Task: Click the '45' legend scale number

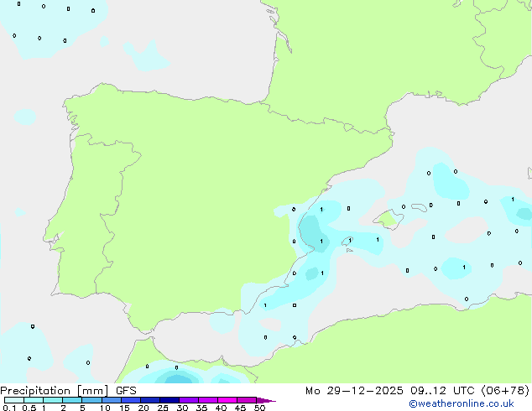Action: [240, 408]
